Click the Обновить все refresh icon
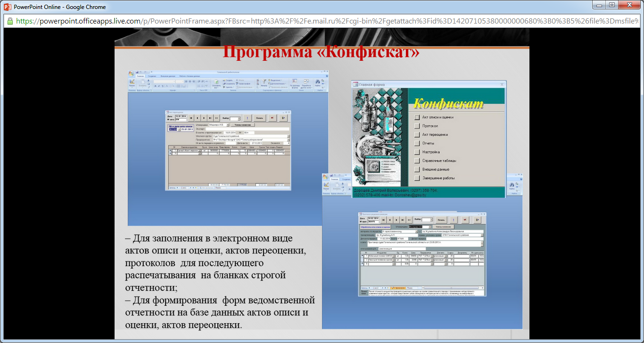 coord(216,82)
